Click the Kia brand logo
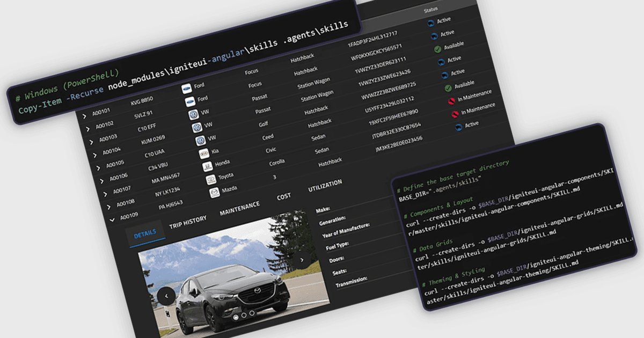Image resolution: width=644 pixels, height=338 pixels. coord(204,154)
